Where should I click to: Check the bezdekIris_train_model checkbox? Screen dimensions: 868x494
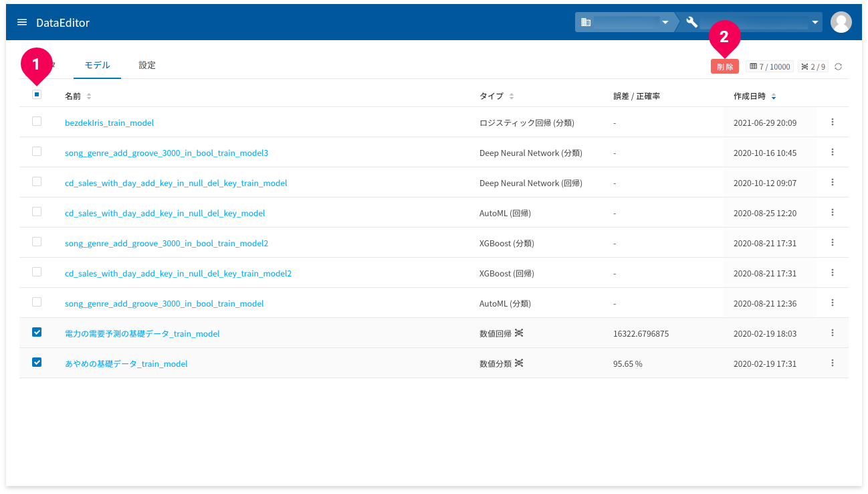pos(37,121)
